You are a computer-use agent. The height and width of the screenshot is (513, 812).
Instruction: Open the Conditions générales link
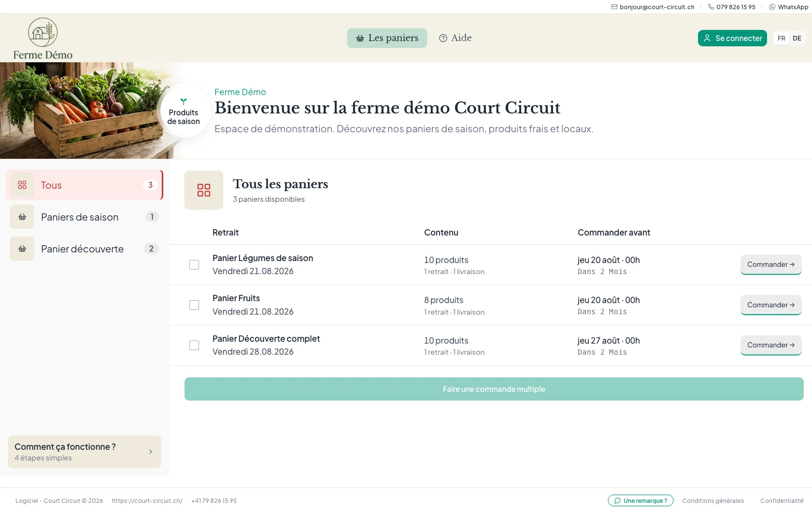click(713, 501)
